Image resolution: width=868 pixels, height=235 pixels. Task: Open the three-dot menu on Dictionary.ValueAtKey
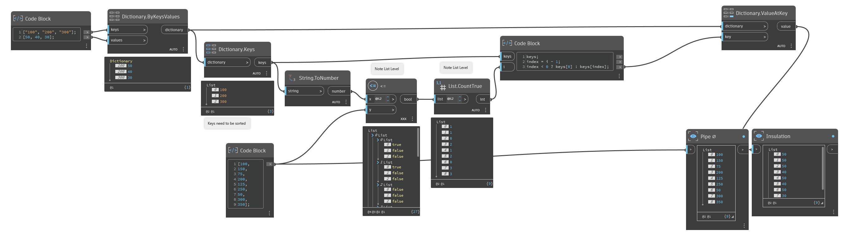791,46
